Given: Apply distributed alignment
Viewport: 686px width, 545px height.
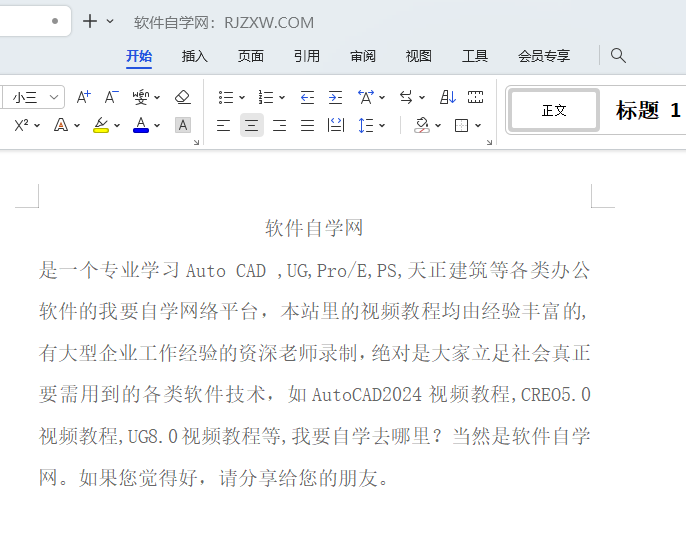Looking at the screenshot, I should [336, 126].
